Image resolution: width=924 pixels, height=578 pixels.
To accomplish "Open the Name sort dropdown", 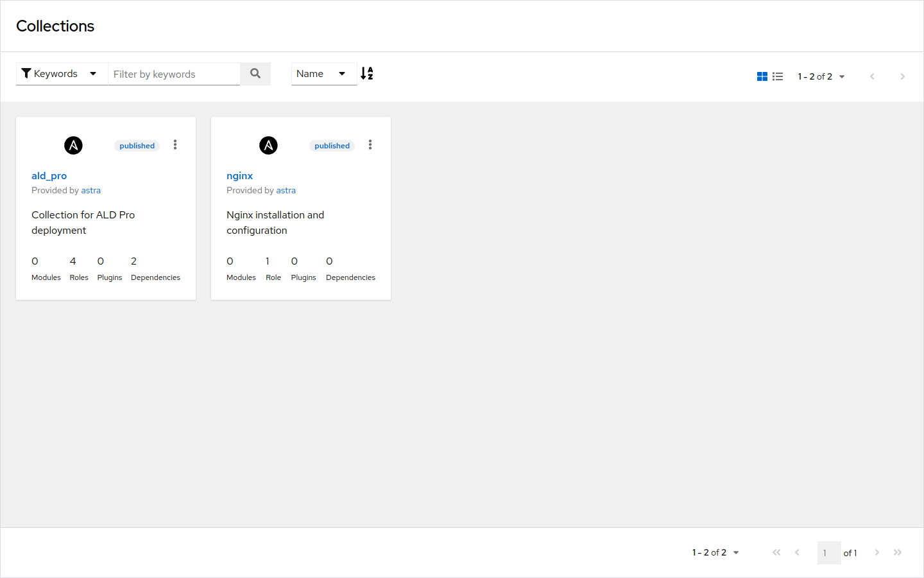I will click(323, 74).
